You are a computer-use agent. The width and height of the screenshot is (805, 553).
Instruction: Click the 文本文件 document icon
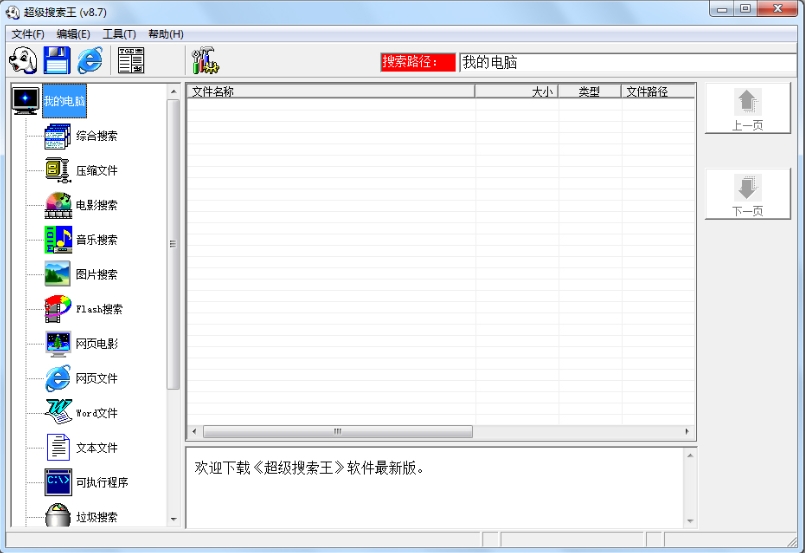pyautogui.click(x=58, y=447)
